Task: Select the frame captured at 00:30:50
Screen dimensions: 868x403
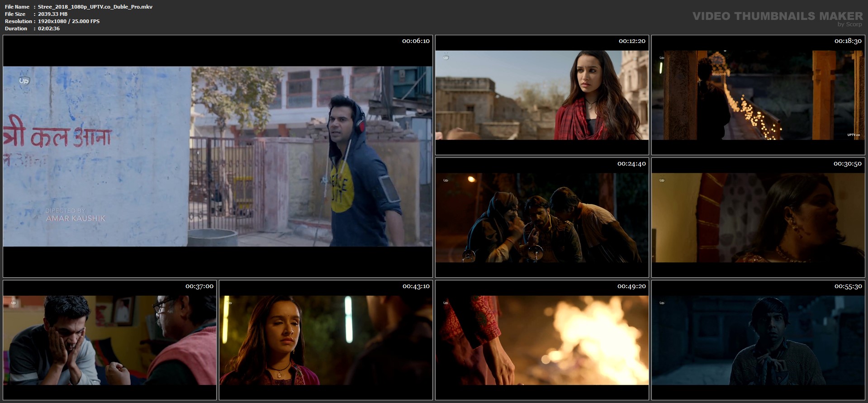Action: pyautogui.click(x=758, y=218)
